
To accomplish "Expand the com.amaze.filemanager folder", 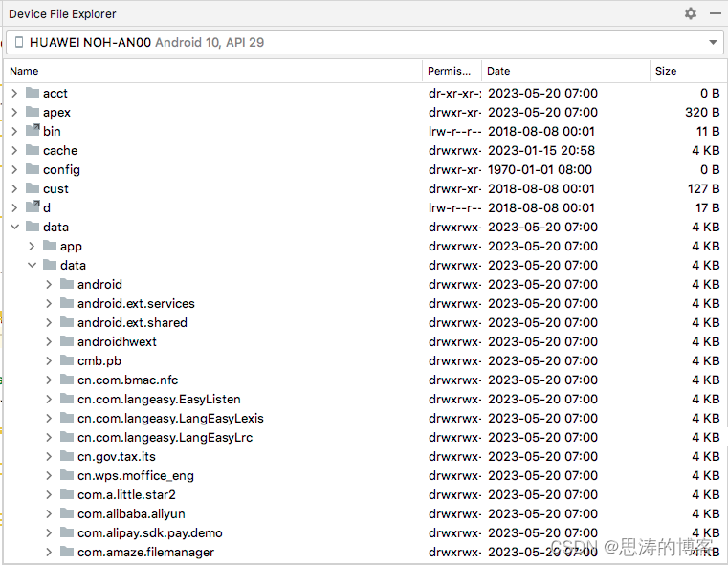I will coord(49,552).
